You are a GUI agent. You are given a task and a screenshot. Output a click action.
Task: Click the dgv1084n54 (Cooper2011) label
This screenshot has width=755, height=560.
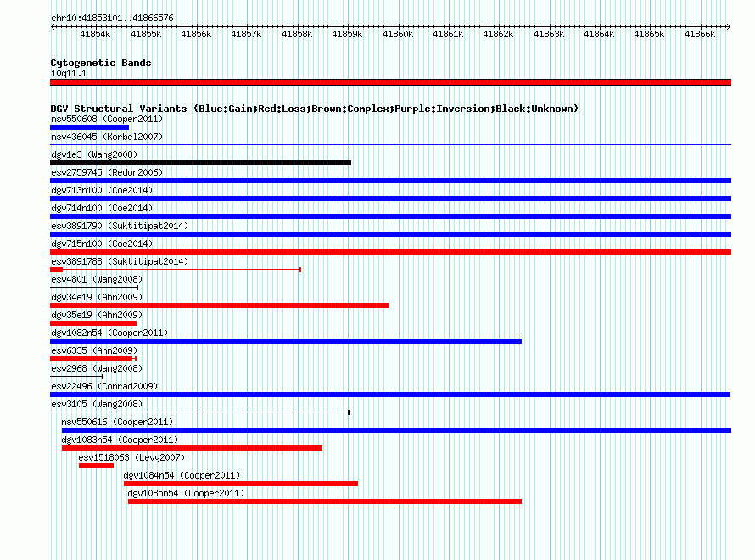pyautogui.click(x=182, y=475)
